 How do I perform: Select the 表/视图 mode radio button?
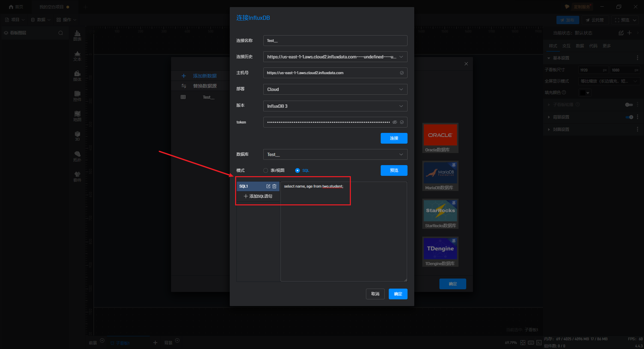click(x=266, y=170)
